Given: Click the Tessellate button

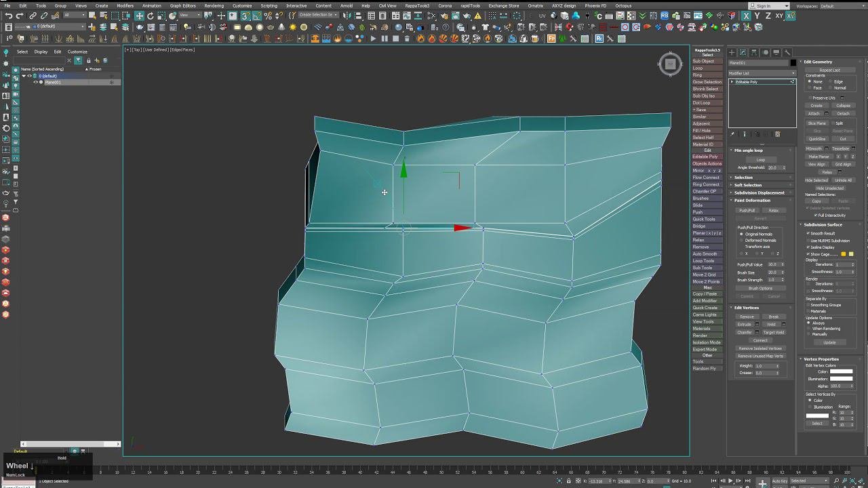Looking at the screenshot, I should click(x=840, y=148).
